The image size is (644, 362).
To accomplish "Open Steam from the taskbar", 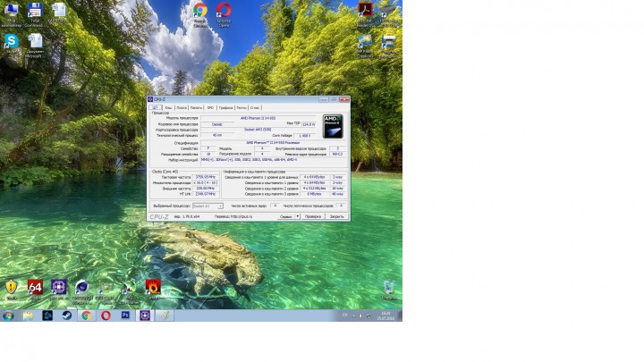I will point(67,316).
